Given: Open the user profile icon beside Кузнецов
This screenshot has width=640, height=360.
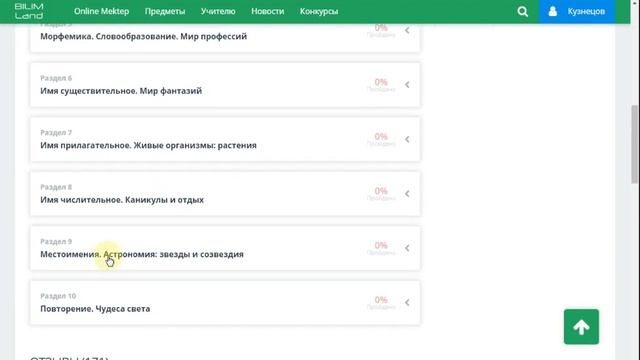Looking at the screenshot, I should point(553,11).
